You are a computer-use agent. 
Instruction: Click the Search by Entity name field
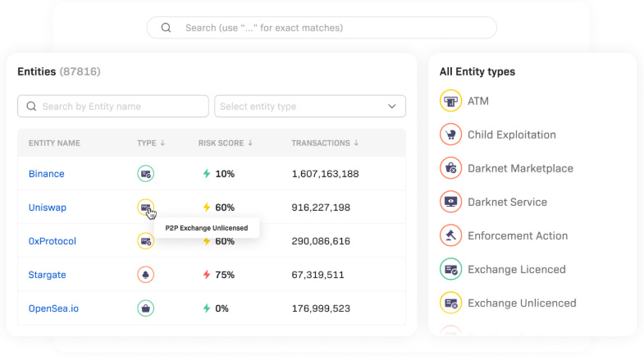tap(113, 107)
